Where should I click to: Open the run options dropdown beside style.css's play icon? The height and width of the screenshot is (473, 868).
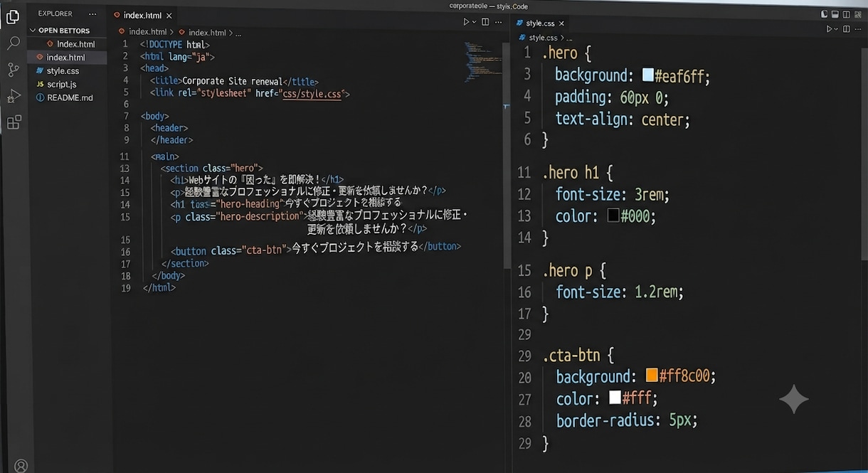(837, 29)
